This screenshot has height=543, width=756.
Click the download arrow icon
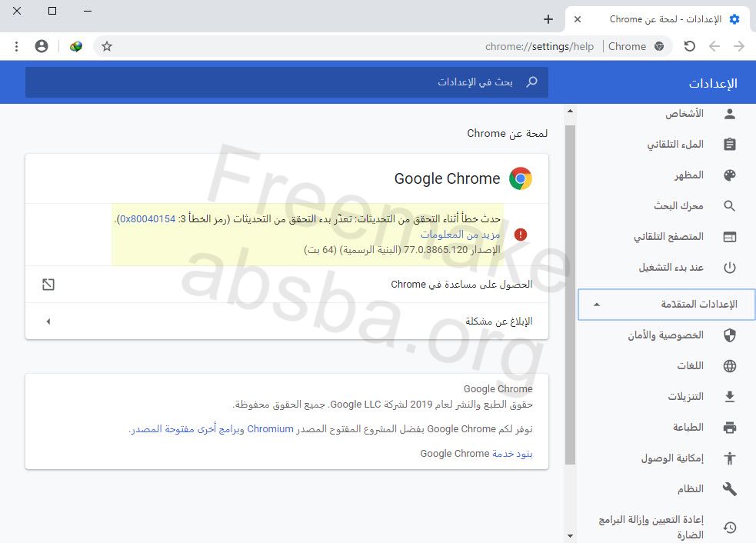coord(730,396)
